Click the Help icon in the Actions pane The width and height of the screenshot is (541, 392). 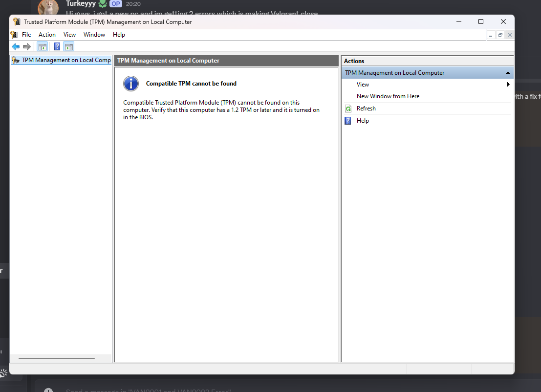348,121
